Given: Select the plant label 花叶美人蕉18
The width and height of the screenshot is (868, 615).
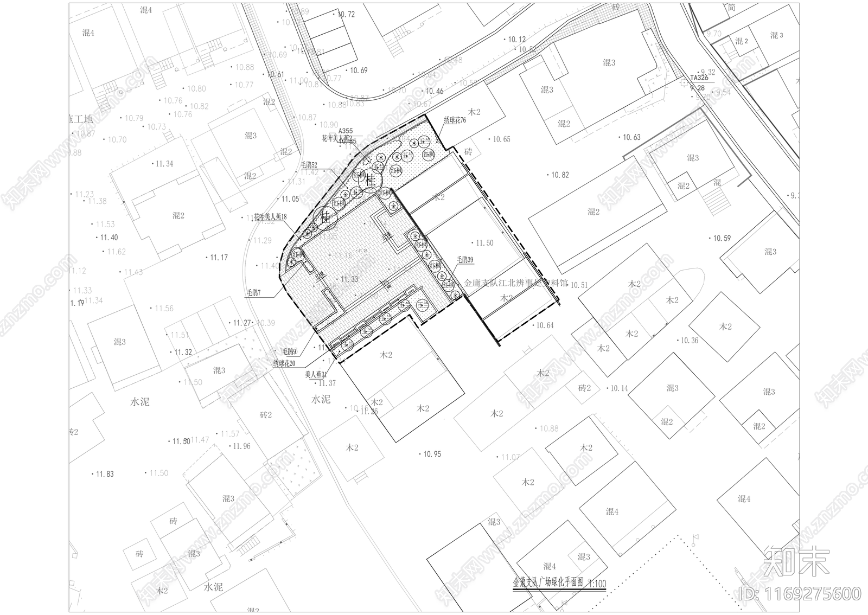Looking at the screenshot, I should click(270, 217).
